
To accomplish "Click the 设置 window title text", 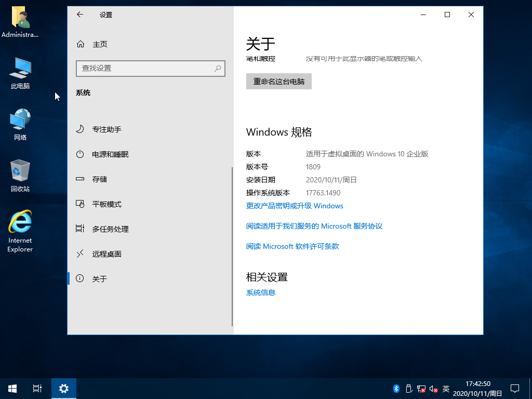I will pyautogui.click(x=106, y=15).
